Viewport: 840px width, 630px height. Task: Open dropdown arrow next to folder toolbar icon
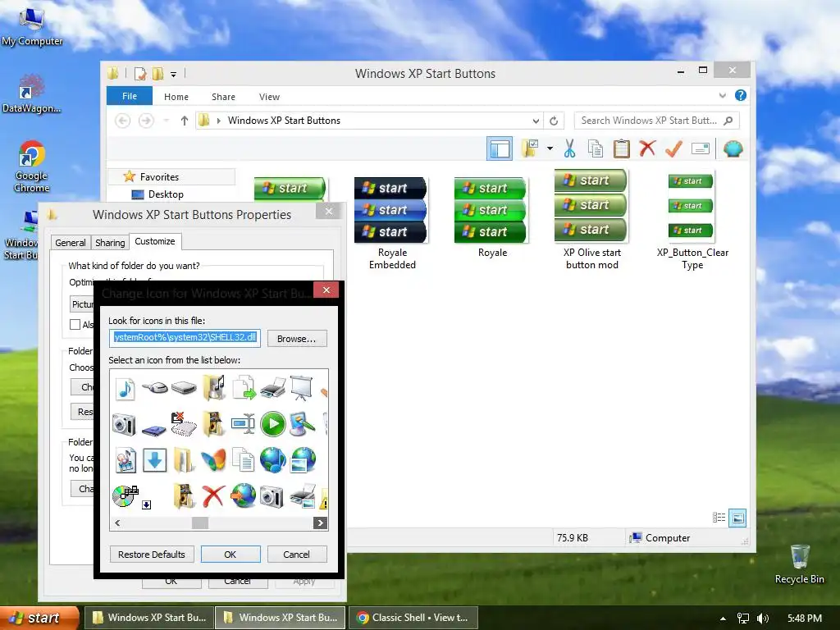pos(550,148)
